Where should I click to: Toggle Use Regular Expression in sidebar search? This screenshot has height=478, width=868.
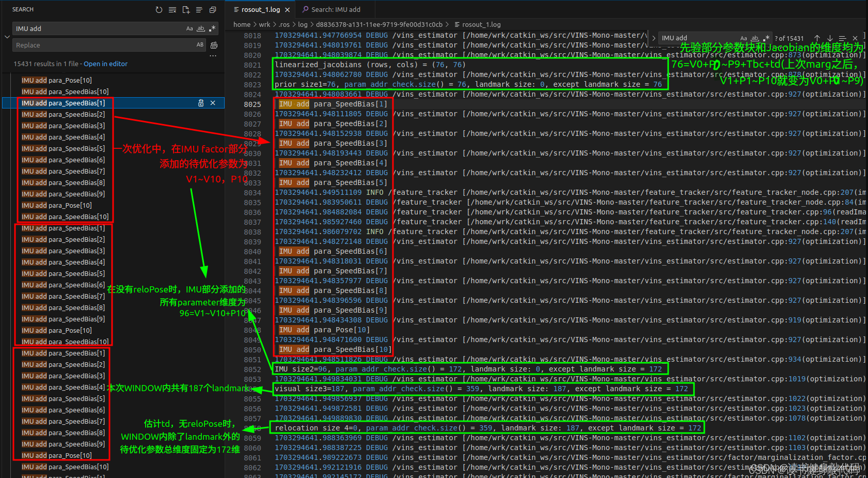coord(212,29)
